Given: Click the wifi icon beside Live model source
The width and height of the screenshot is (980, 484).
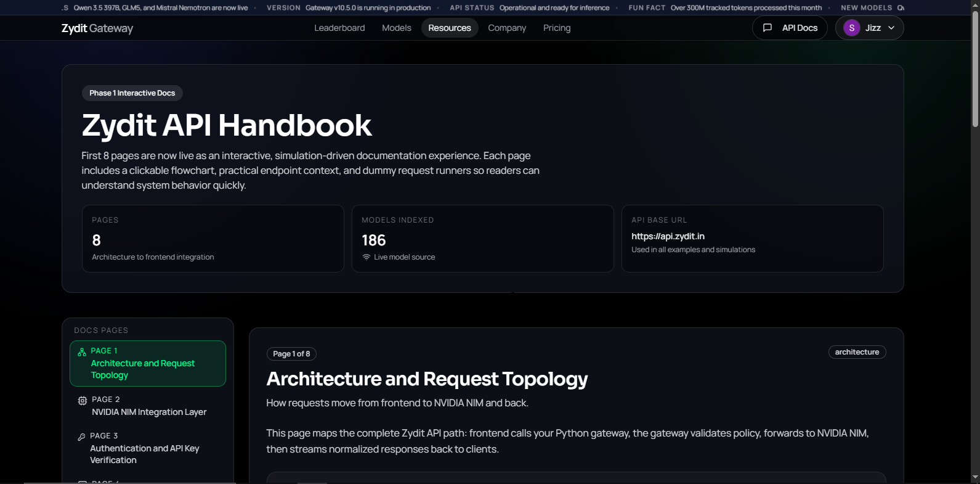Looking at the screenshot, I should (366, 257).
